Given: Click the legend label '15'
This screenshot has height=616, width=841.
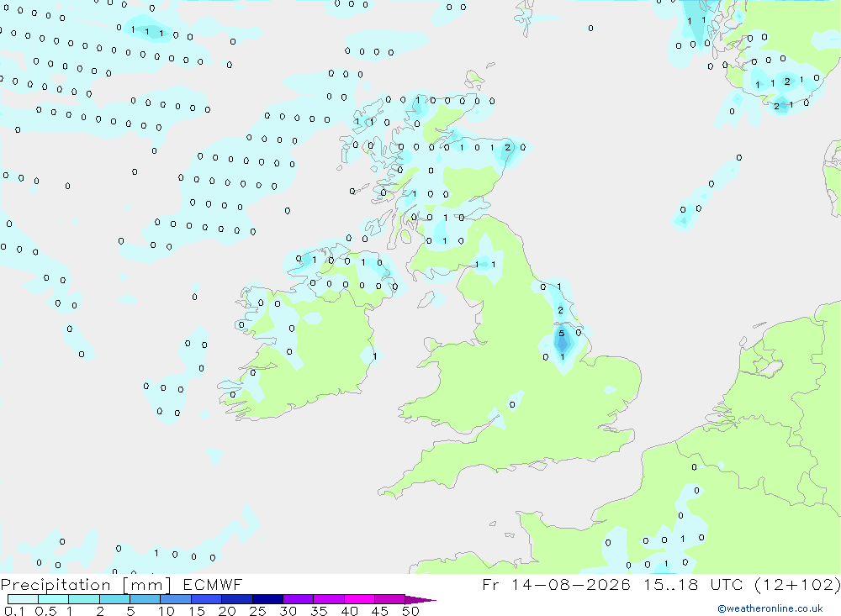Looking at the screenshot, I should [197, 611].
